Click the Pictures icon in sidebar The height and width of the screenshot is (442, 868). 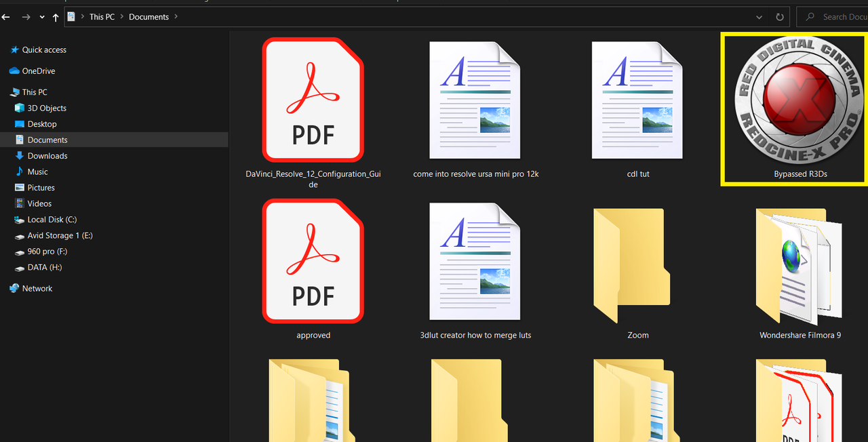tap(20, 188)
